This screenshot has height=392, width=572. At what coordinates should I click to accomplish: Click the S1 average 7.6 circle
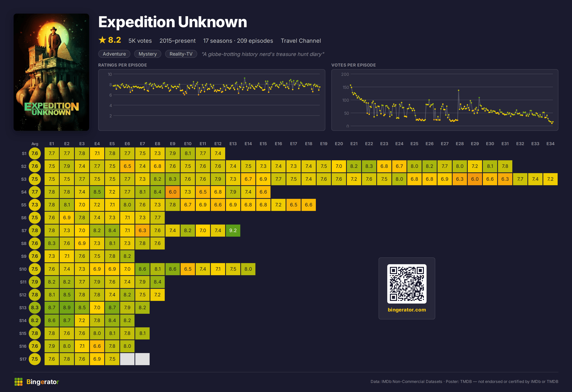(35, 153)
